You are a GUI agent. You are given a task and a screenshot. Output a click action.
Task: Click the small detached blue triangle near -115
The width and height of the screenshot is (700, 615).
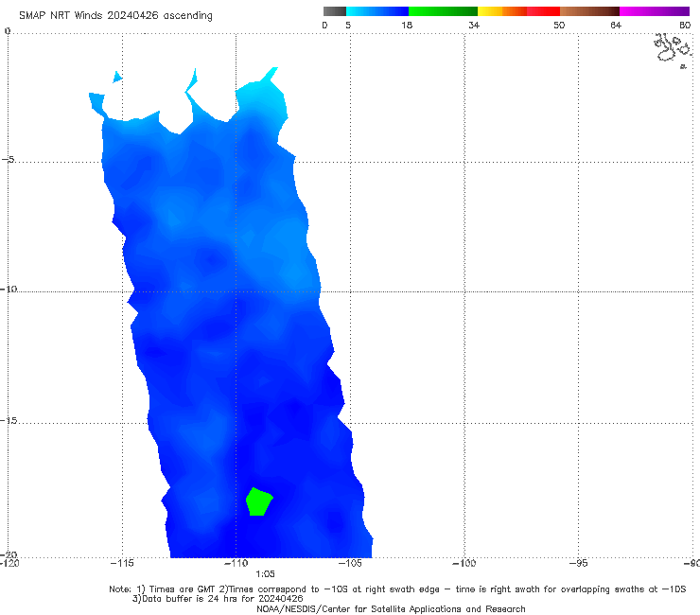(x=117, y=77)
